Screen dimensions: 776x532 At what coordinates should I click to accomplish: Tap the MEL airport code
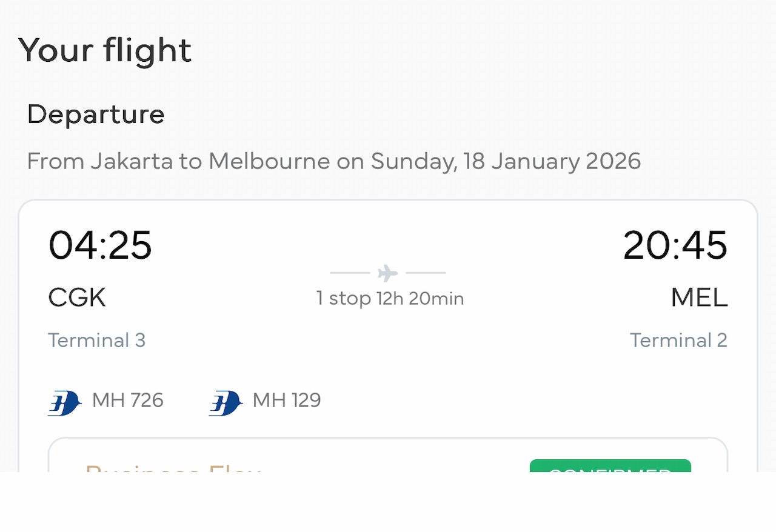click(x=698, y=298)
